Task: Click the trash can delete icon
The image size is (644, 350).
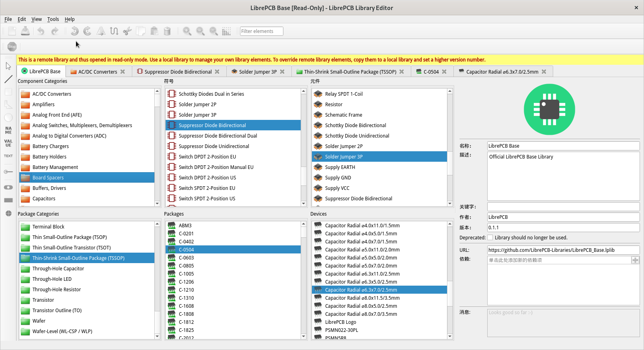Action: click(x=167, y=31)
